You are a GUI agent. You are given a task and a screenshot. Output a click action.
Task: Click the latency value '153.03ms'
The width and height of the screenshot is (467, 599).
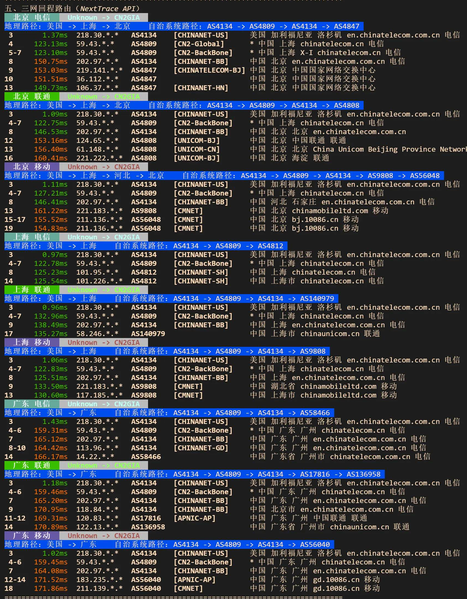coord(50,70)
